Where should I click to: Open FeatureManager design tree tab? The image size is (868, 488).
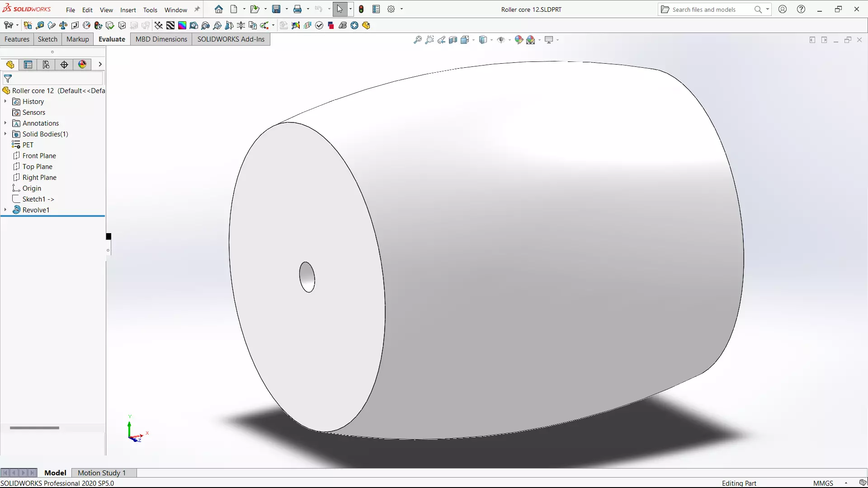click(x=10, y=65)
